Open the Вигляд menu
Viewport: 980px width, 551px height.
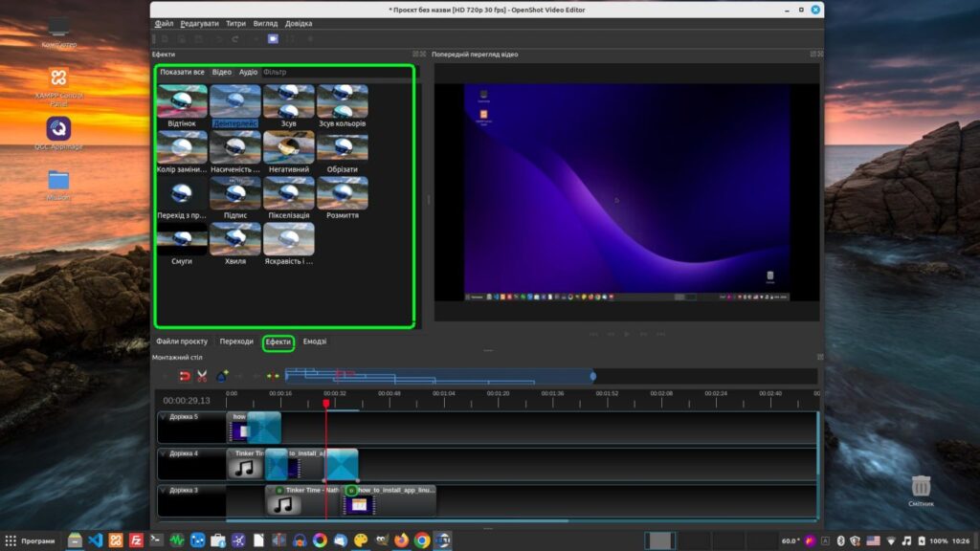(265, 24)
